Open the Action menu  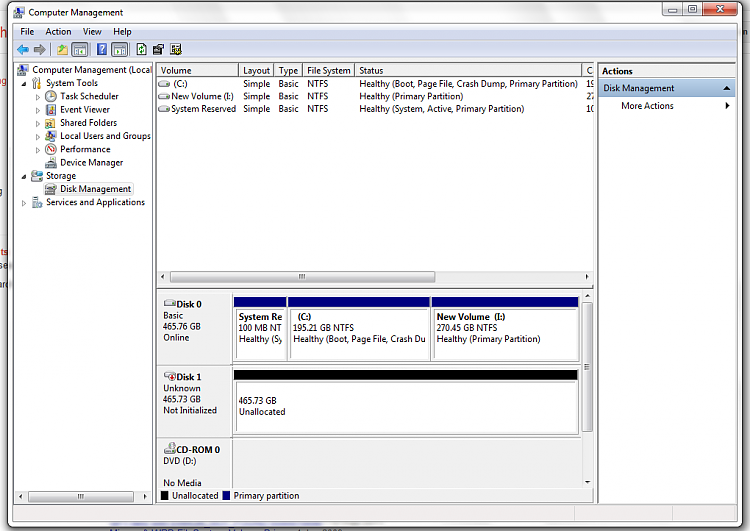pyautogui.click(x=58, y=32)
